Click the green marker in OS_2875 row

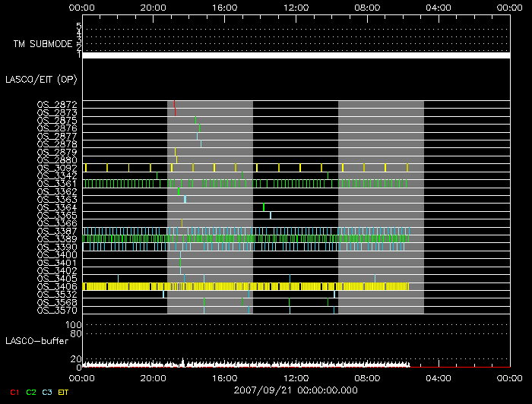pyautogui.click(x=196, y=120)
